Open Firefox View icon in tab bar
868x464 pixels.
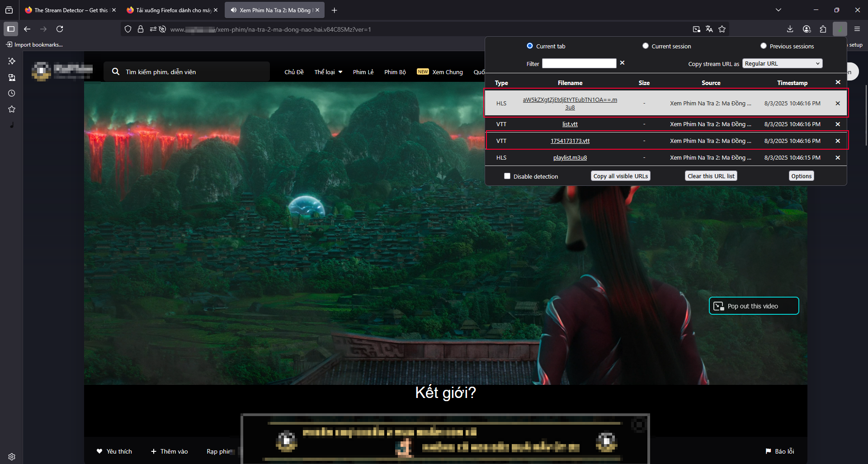click(x=9, y=10)
